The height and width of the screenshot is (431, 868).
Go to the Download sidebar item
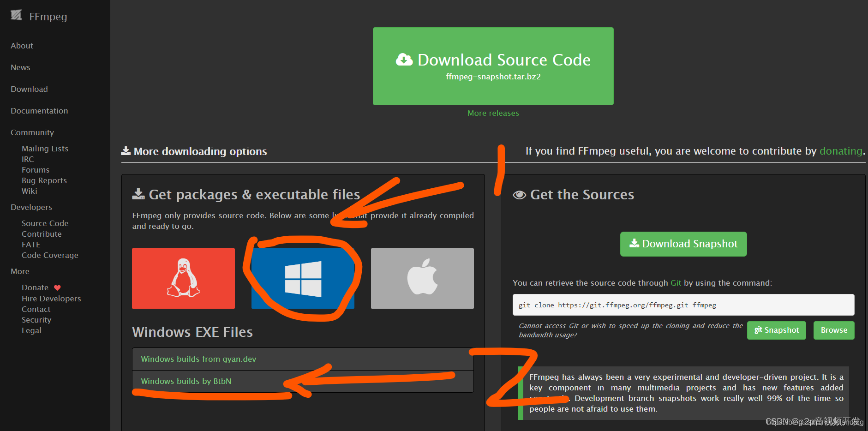(x=29, y=89)
